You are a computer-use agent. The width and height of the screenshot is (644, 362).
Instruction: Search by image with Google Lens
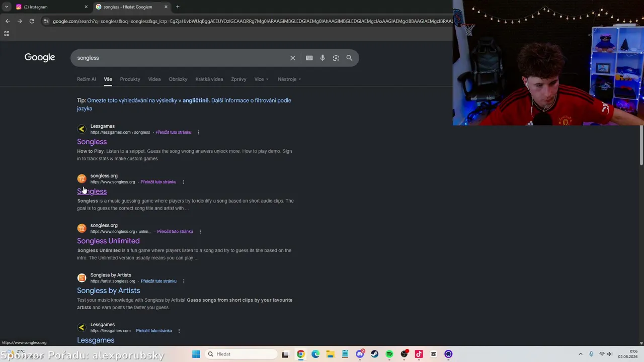(x=336, y=58)
